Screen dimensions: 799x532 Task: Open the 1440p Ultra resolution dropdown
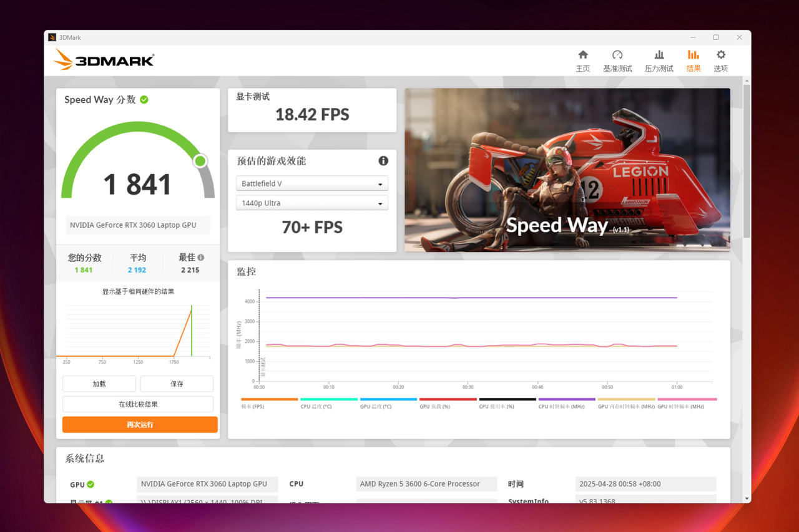click(312, 203)
